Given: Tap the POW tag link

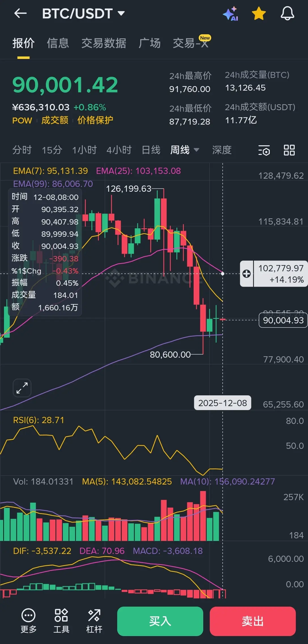Looking at the screenshot, I should tap(22, 121).
